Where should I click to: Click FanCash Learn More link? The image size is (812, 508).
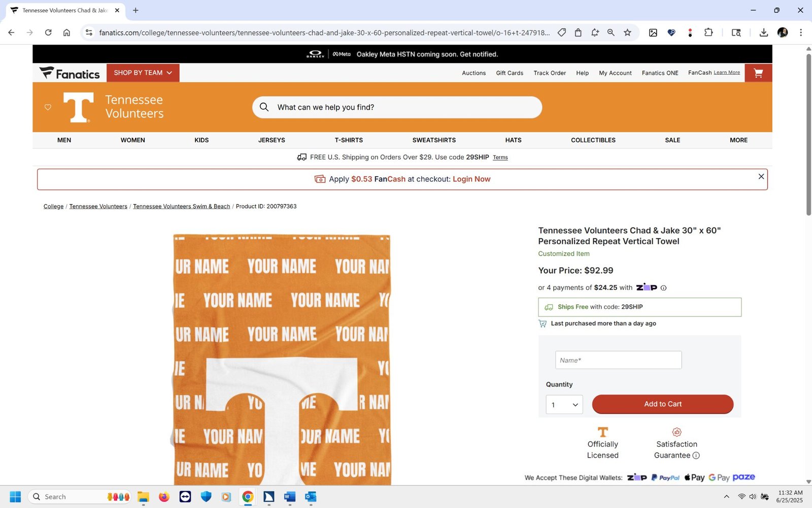[x=727, y=73]
